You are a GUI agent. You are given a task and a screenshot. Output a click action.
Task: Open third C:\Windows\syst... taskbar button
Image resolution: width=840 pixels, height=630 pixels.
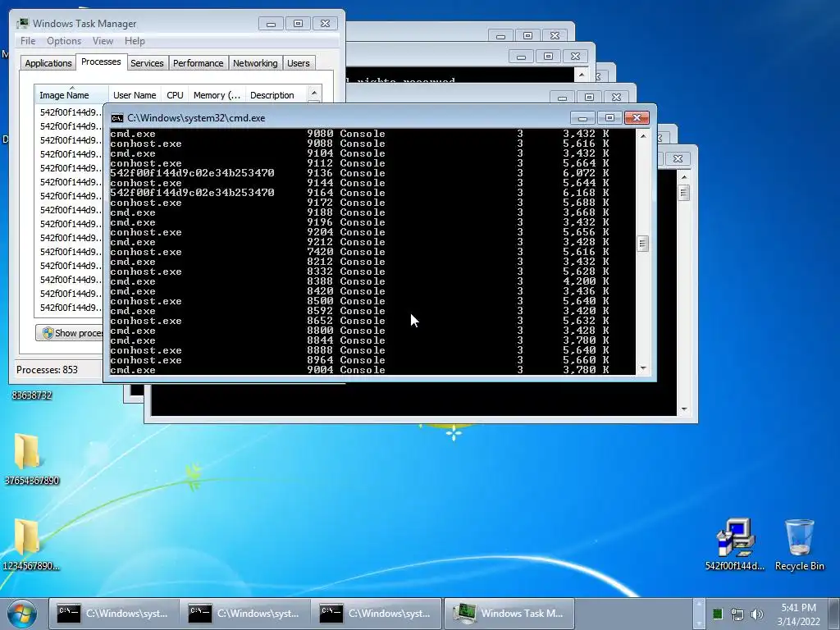[x=376, y=614]
